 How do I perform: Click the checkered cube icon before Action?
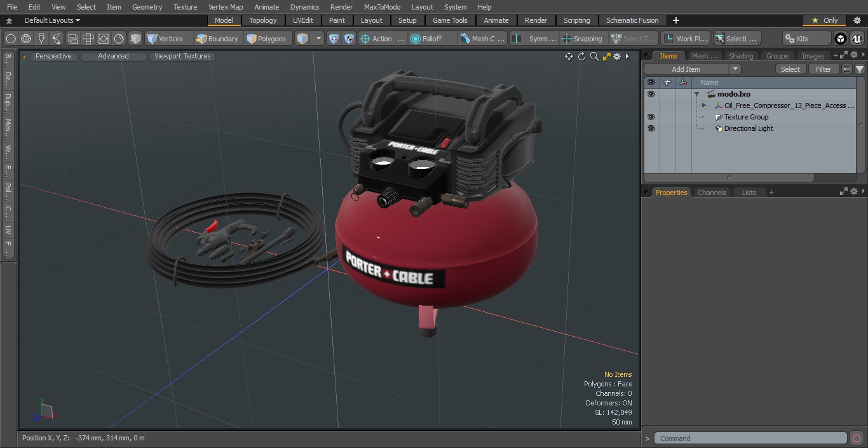[x=349, y=39]
